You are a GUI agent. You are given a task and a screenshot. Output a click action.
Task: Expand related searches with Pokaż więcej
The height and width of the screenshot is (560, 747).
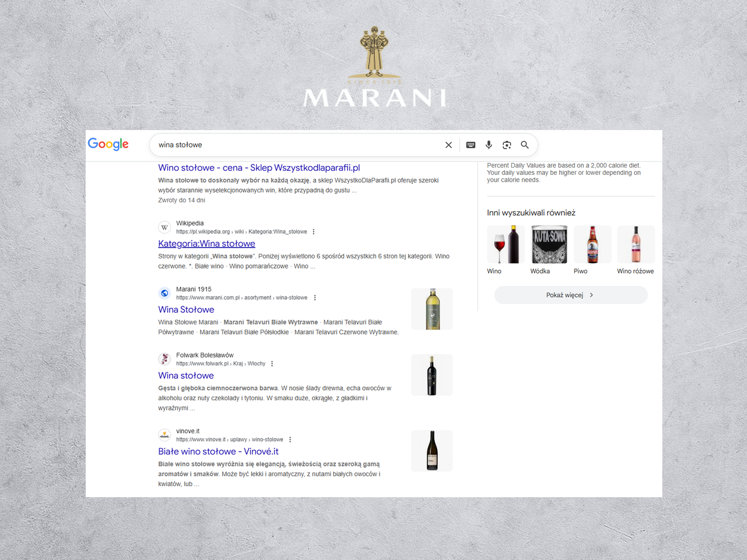[x=570, y=295]
